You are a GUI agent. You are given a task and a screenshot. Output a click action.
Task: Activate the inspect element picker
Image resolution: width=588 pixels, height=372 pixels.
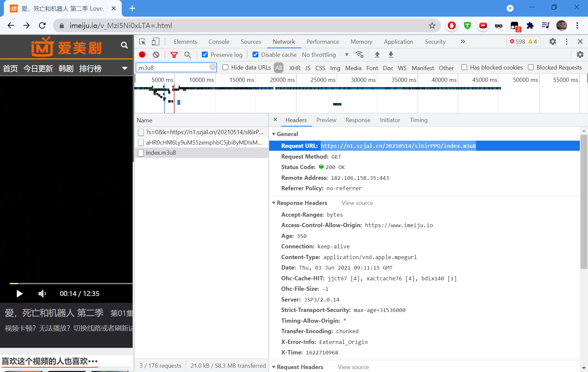pos(142,41)
